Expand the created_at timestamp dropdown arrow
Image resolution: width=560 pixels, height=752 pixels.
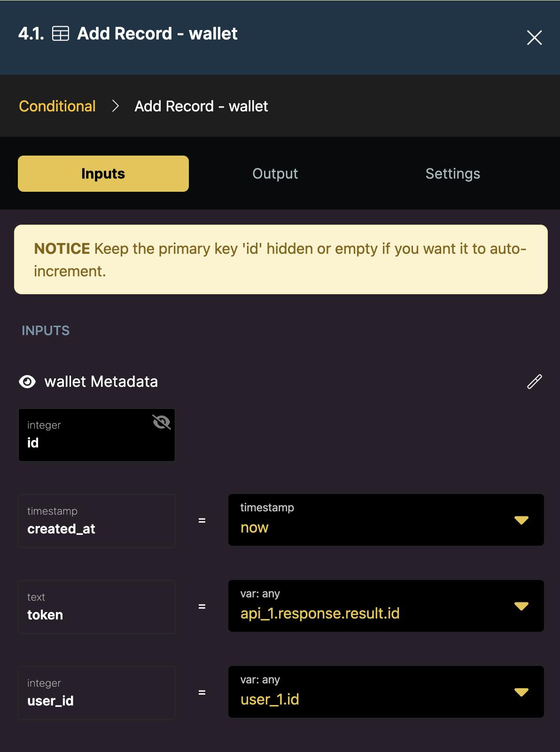521,520
